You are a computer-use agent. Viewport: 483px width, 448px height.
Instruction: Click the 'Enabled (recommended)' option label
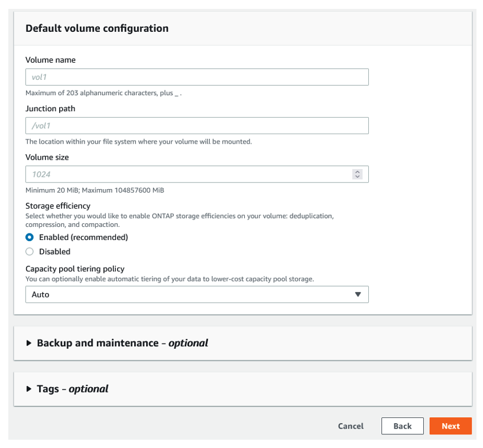tap(83, 237)
